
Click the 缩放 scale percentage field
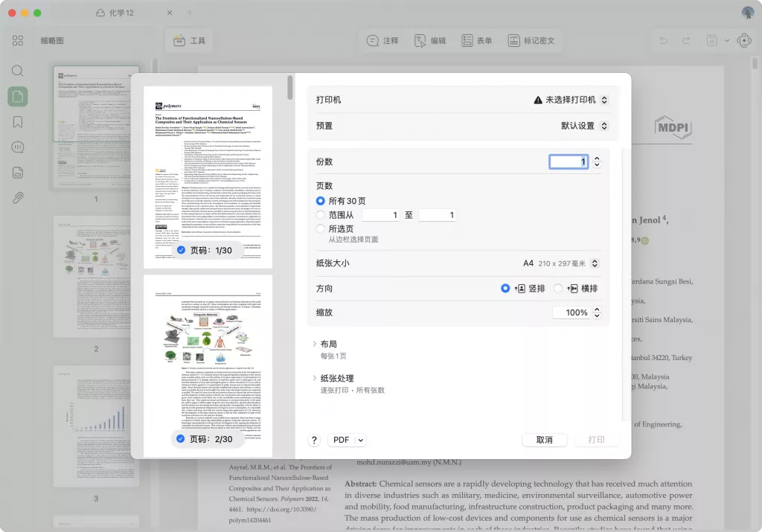(571, 313)
